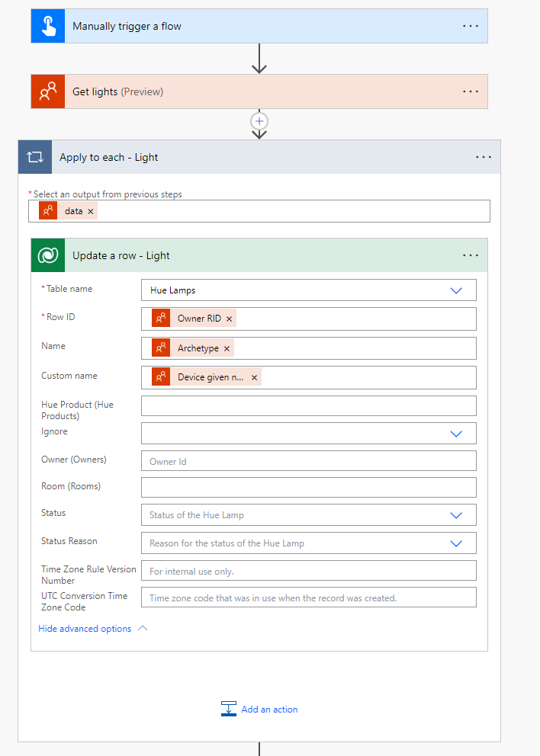Open the Manually trigger a flow ellipsis menu

(x=471, y=26)
